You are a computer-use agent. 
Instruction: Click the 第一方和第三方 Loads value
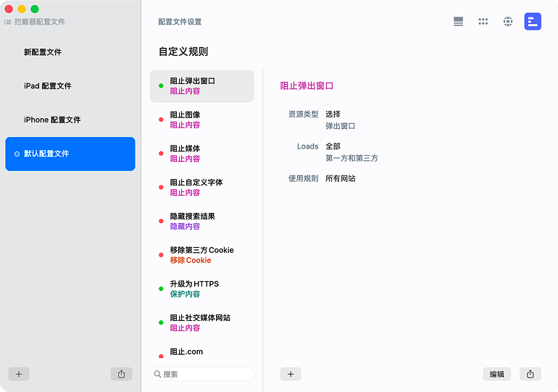point(351,158)
